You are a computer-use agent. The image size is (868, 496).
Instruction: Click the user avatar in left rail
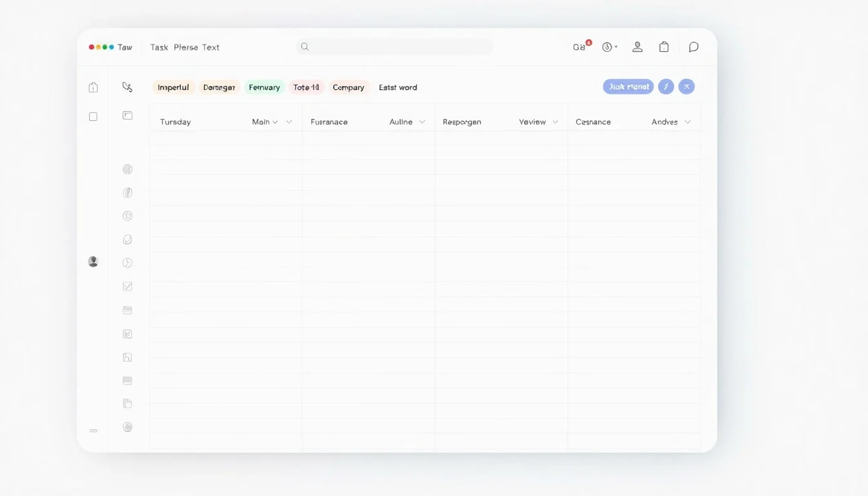point(93,262)
